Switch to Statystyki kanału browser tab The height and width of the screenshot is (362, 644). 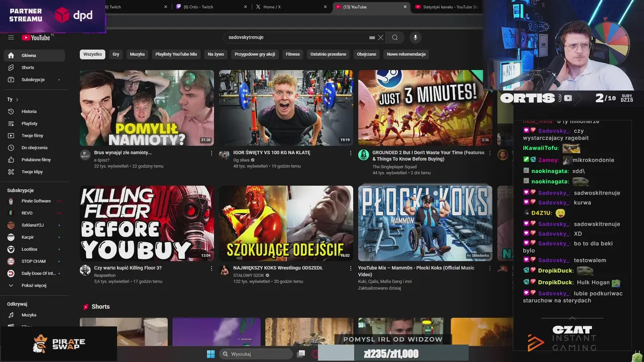[448, 7]
